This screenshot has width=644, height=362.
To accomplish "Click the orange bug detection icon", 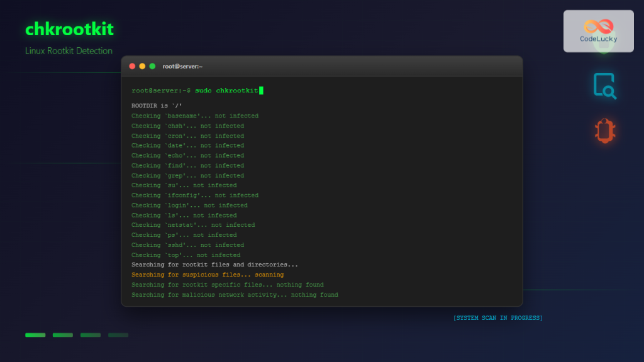I will 604,132.
